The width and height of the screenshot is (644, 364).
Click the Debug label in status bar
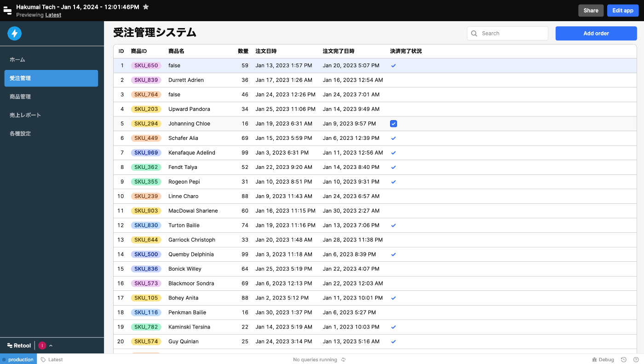[606, 359]
